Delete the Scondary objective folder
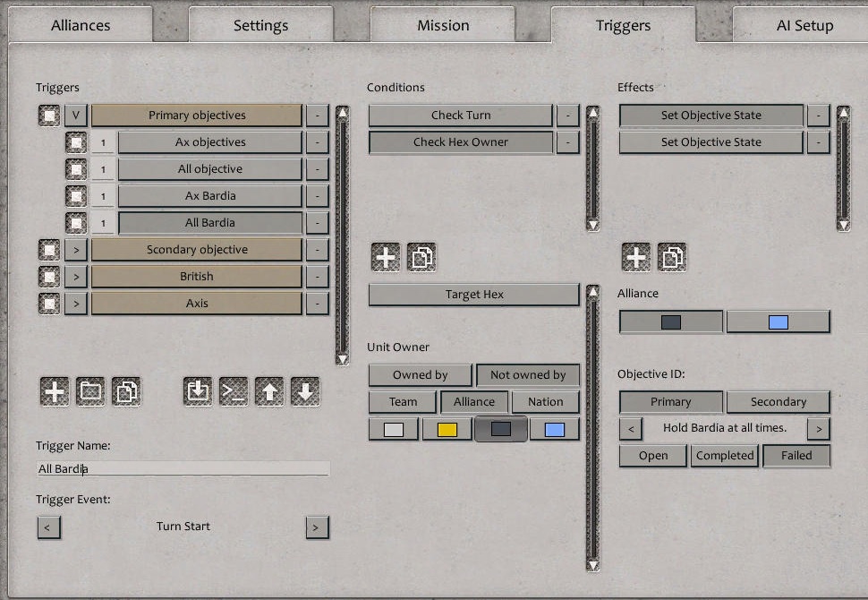 coord(318,250)
